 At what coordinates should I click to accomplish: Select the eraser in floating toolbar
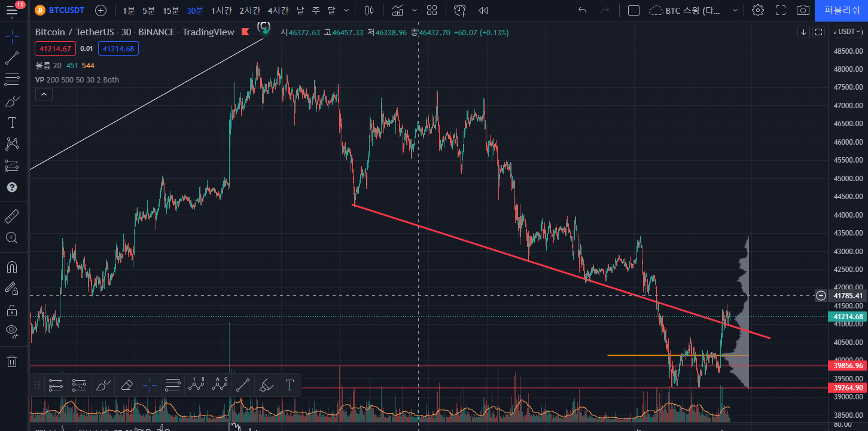click(126, 386)
